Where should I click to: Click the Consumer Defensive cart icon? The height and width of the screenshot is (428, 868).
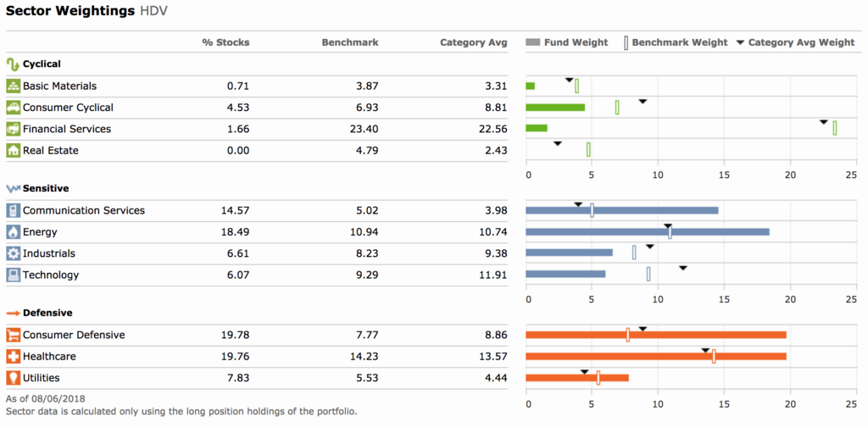(x=13, y=335)
